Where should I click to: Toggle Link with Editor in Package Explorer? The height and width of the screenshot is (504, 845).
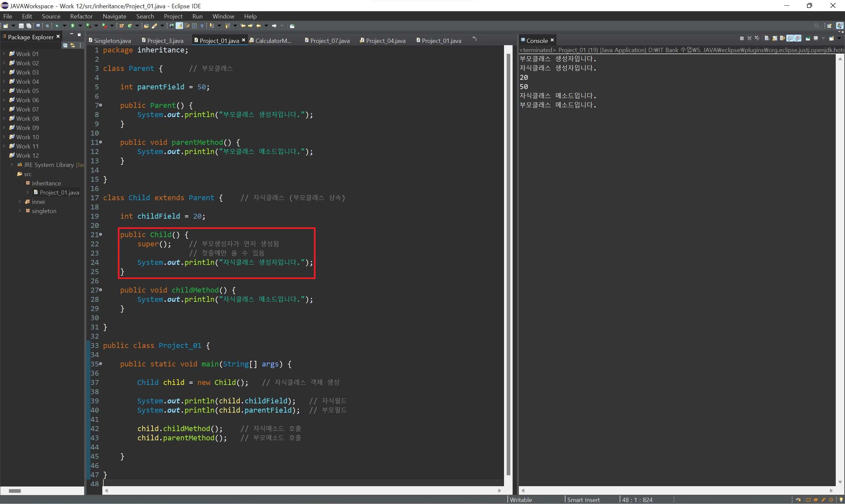[x=72, y=45]
